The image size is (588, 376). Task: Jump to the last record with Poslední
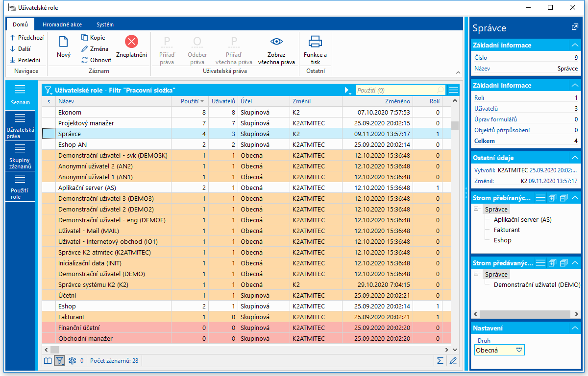click(x=25, y=60)
